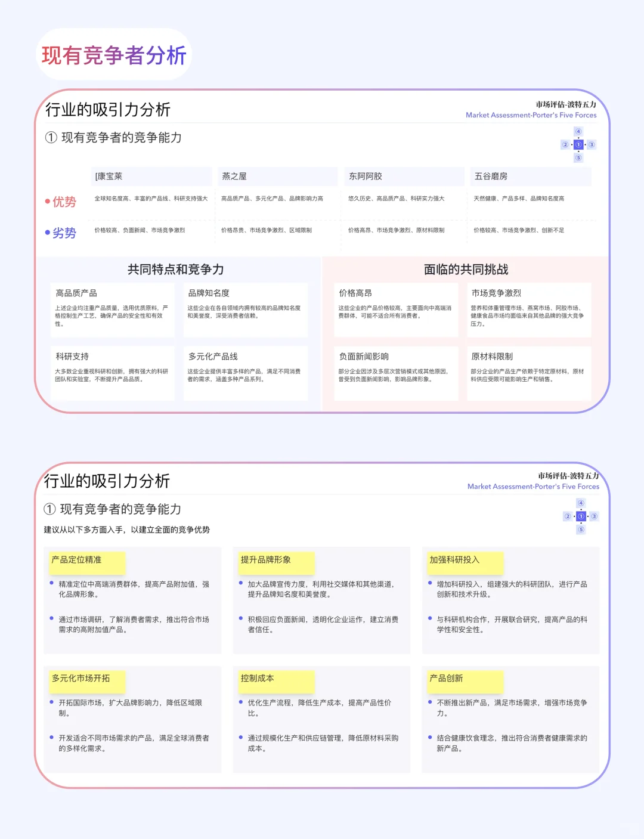Image resolution: width=644 pixels, height=839 pixels.
Task: Open the 原材料限制 challenge card
Action: 529,373
